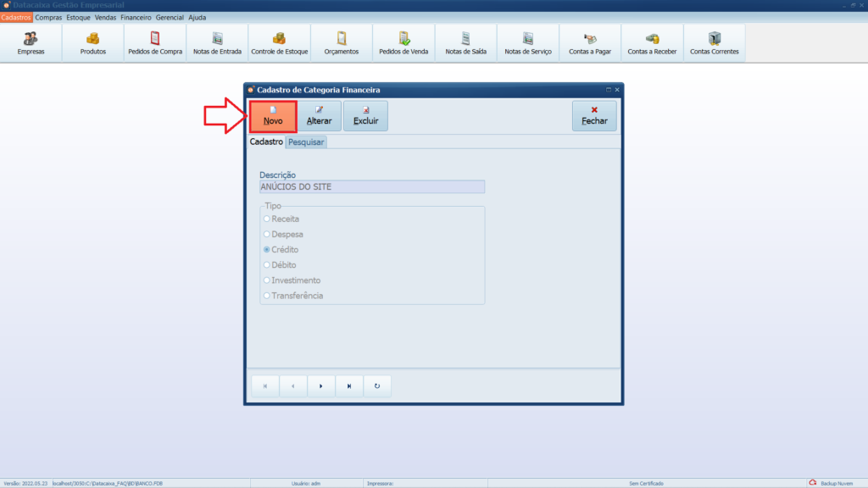
Task: Go to the next record
Action: [x=321, y=386]
